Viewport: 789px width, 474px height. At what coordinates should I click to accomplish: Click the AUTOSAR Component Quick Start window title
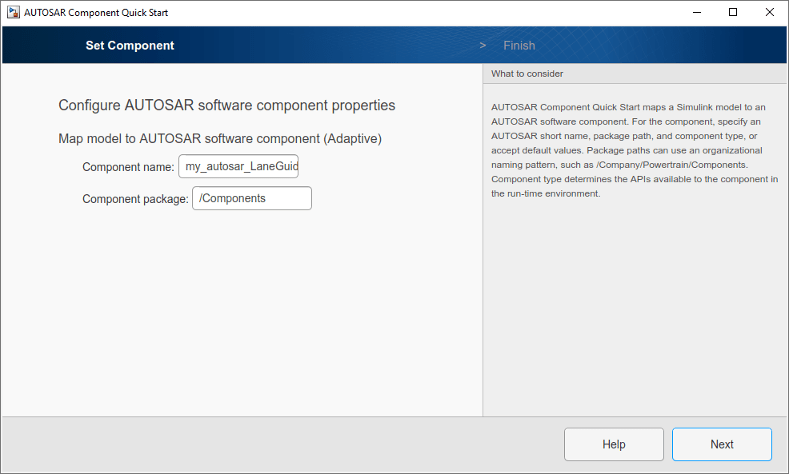[96, 13]
